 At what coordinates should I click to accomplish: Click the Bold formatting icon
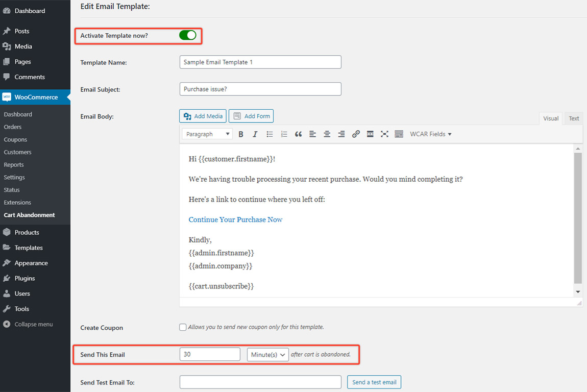coord(241,134)
